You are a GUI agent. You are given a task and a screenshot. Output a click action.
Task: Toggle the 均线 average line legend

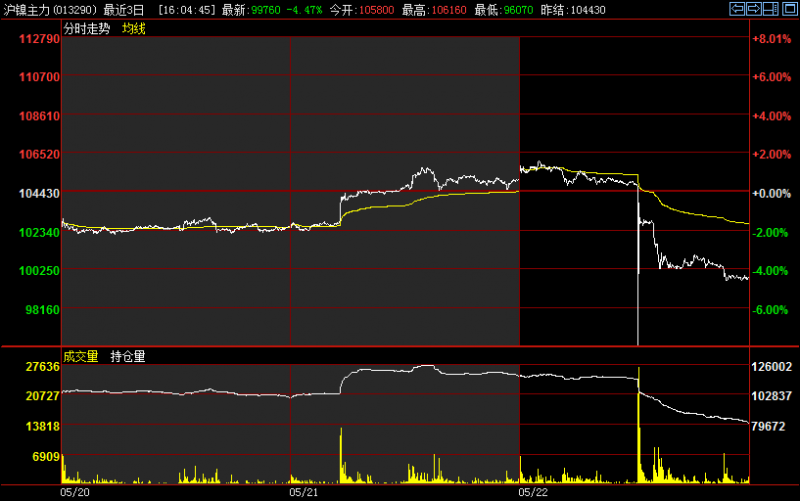click(133, 29)
